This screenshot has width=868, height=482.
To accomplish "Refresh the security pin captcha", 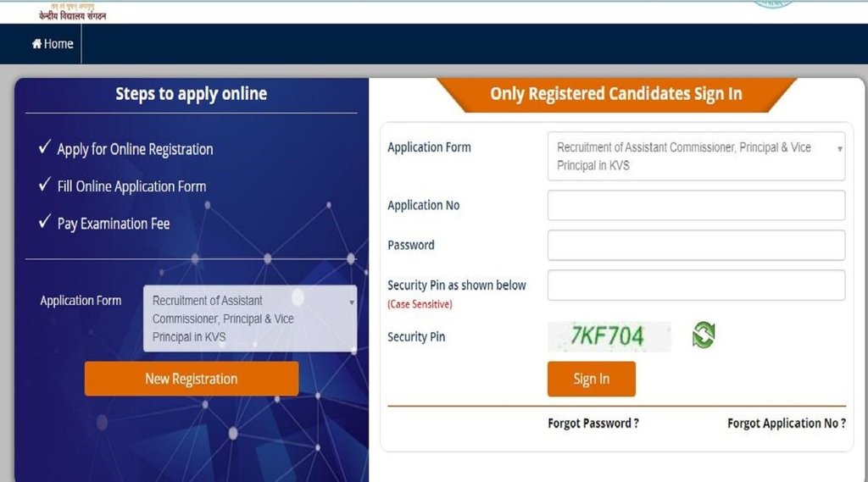I will coord(703,335).
